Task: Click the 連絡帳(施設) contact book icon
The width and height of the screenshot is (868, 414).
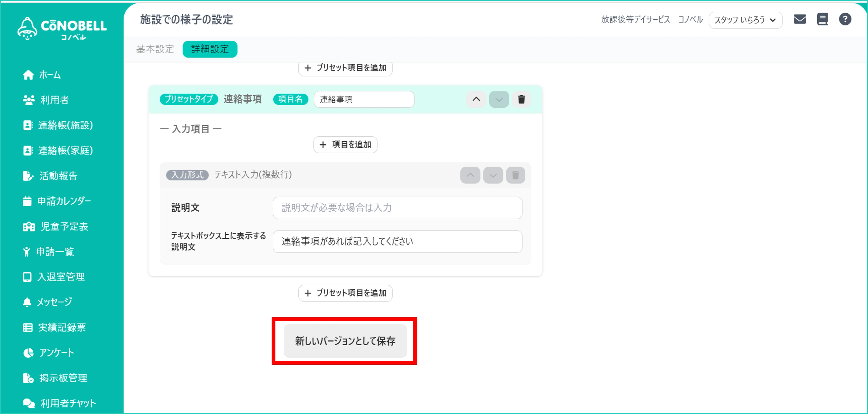Action: [x=28, y=125]
